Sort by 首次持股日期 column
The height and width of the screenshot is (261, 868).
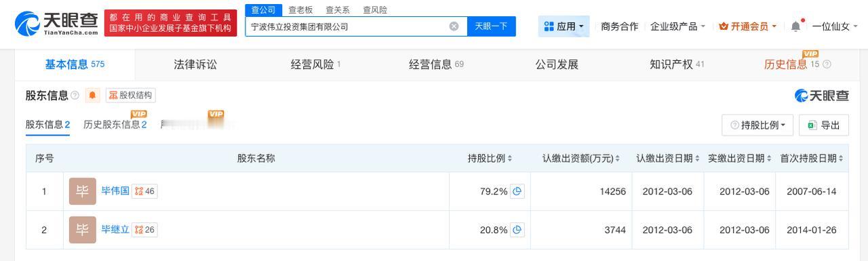point(812,158)
